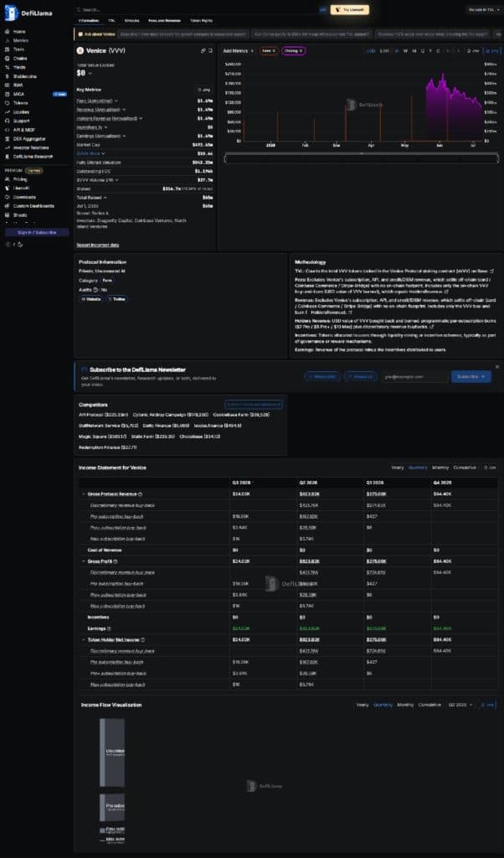Viewport: 504px width, 858px height.
Task: Download the Income Statement .csv
Action: (489, 468)
